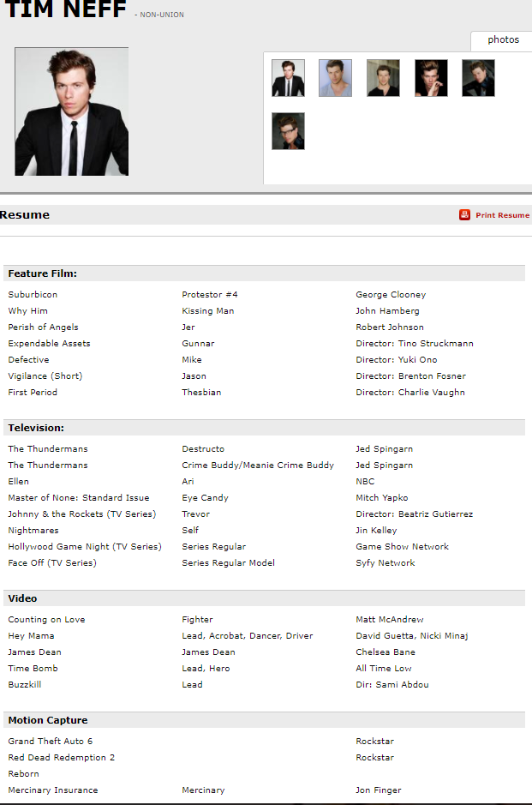This screenshot has width=532, height=805.
Task: Select the first thumbnail in black suit and tie
Action: [x=289, y=78]
